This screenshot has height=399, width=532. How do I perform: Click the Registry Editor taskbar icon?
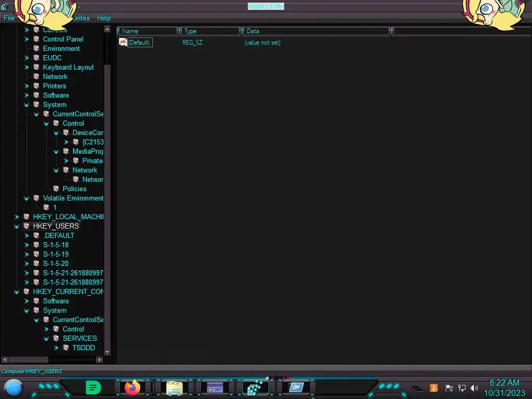click(256, 388)
